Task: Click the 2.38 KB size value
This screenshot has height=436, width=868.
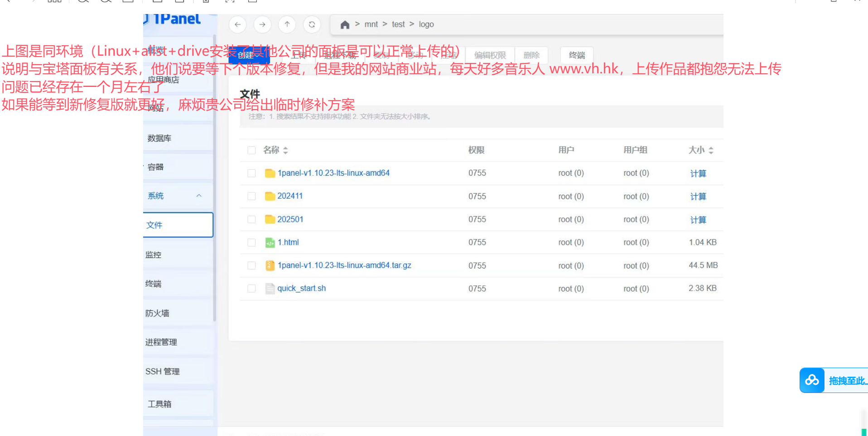Action: point(703,288)
